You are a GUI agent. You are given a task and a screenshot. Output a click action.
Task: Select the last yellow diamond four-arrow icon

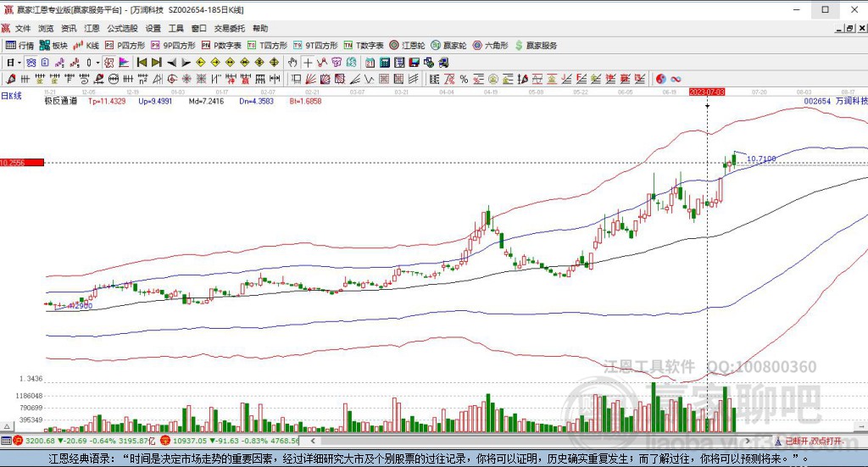pos(274,63)
